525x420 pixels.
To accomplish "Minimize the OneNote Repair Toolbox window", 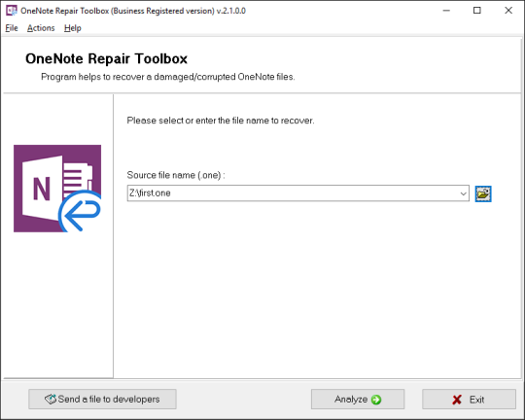I will [446, 11].
